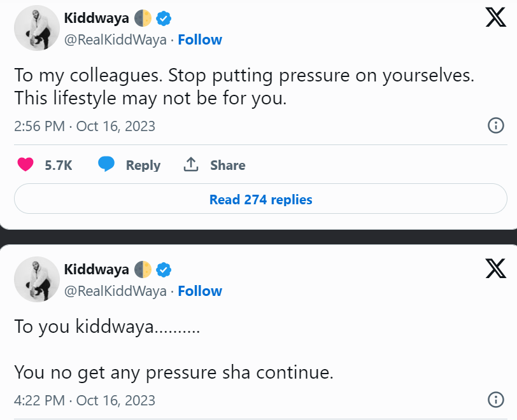Follow @RealKiddWaya from the second tweet
The height and width of the screenshot is (420, 517).
[x=200, y=291]
